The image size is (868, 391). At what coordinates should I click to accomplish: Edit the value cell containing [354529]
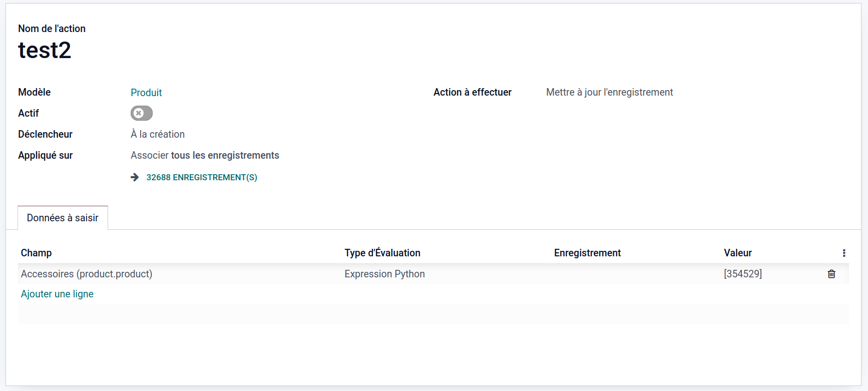[743, 274]
